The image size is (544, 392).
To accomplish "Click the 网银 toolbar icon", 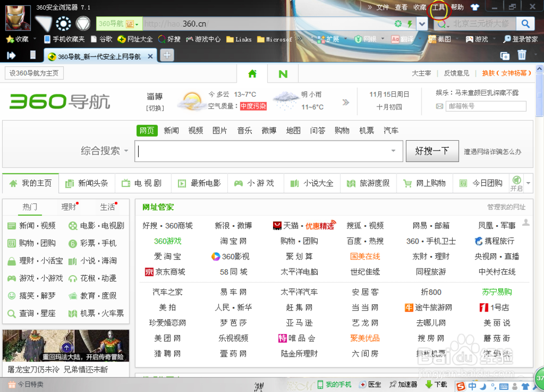I will [366, 39].
